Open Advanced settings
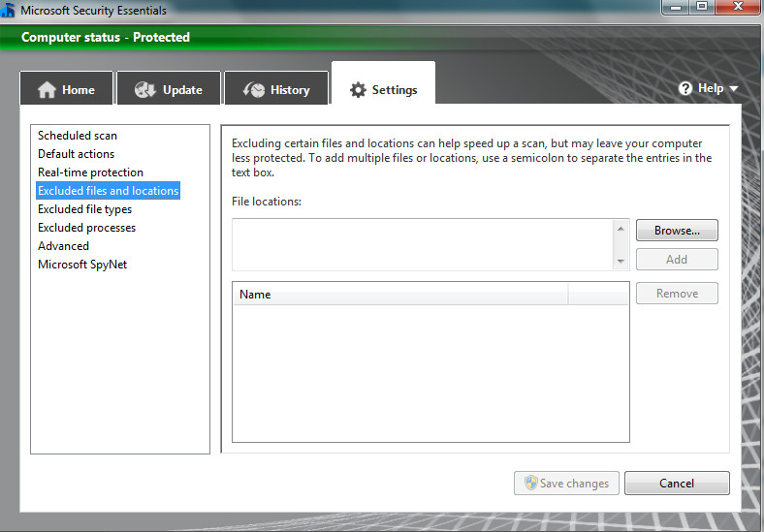This screenshot has height=532, width=764. coord(63,246)
